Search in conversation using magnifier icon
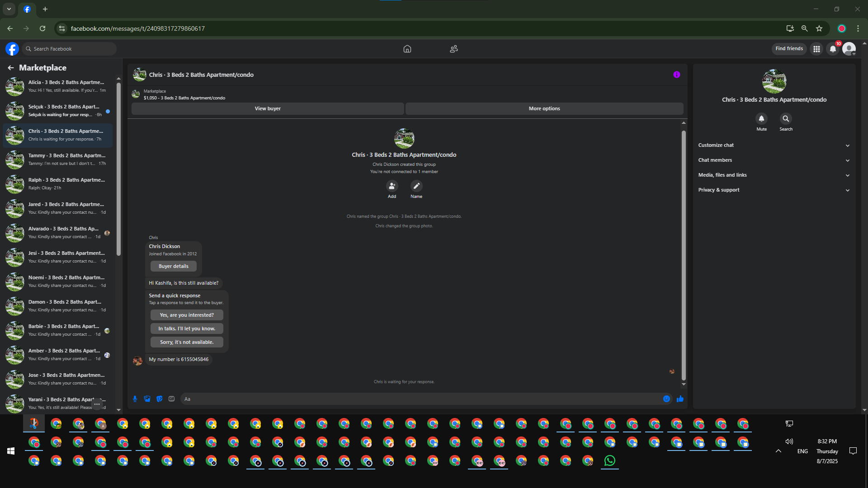The height and width of the screenshot is (488, 868). [786, 118]
